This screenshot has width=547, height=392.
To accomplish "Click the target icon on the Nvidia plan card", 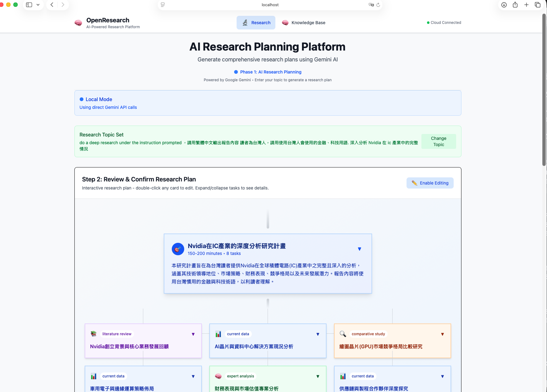I will tap(178, 249).
